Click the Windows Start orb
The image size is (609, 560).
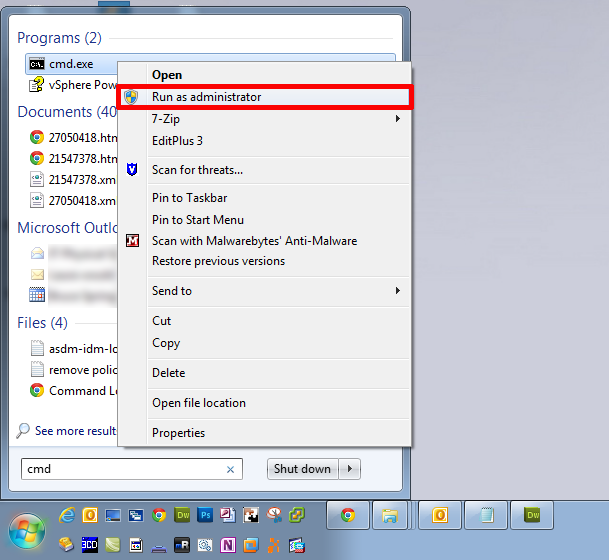[x=27, y=530]
